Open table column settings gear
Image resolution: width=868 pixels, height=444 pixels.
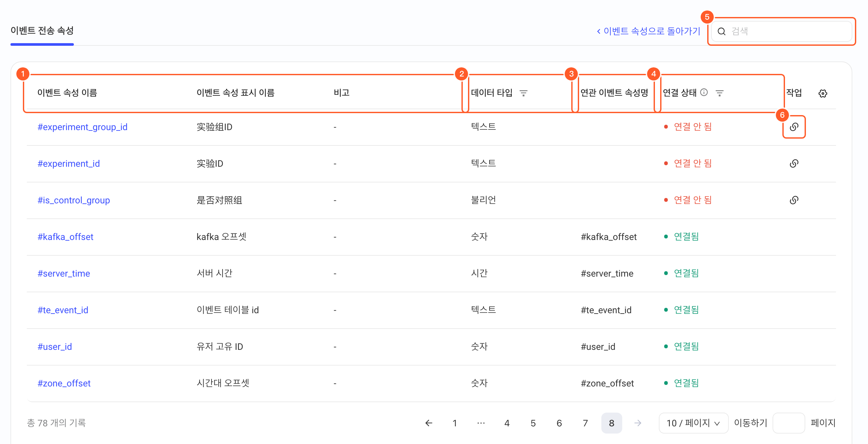pos(823,94)
